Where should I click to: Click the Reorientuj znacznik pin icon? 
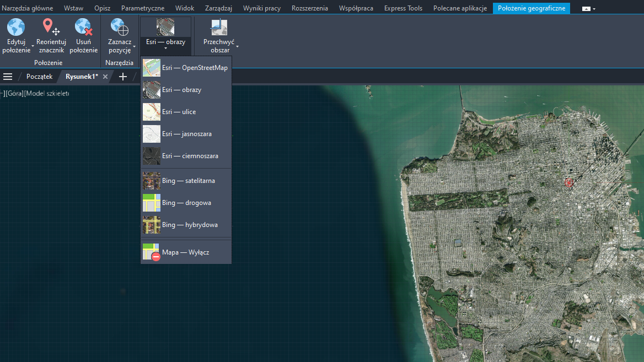tap(51, 27)
